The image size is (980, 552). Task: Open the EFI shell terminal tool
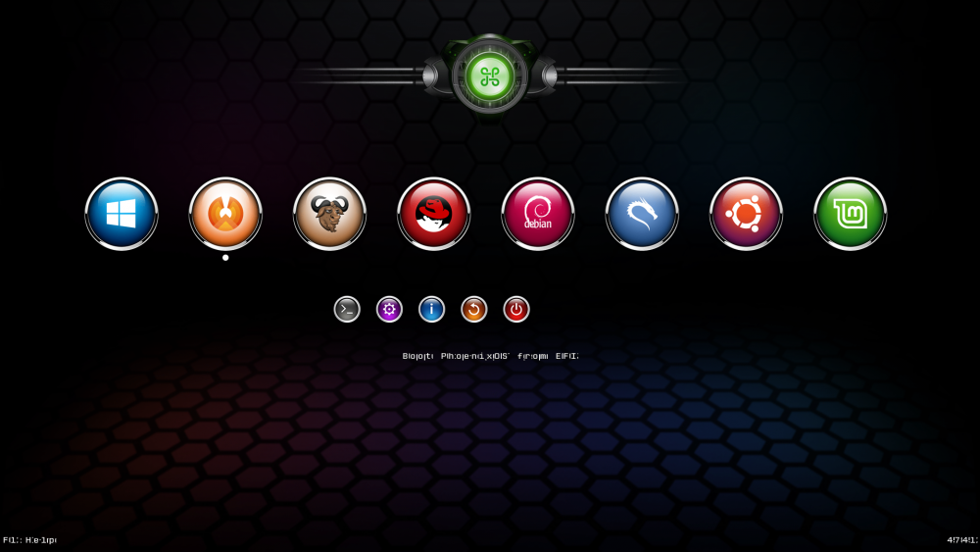click(347, 310)
